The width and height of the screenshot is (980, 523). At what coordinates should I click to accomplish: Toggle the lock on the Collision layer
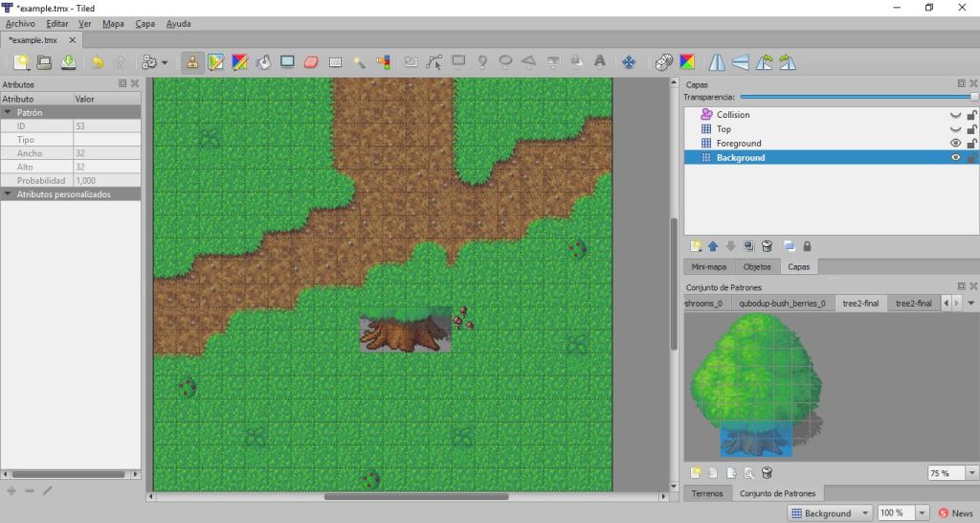pyautogui.click(x=972, y=115)
